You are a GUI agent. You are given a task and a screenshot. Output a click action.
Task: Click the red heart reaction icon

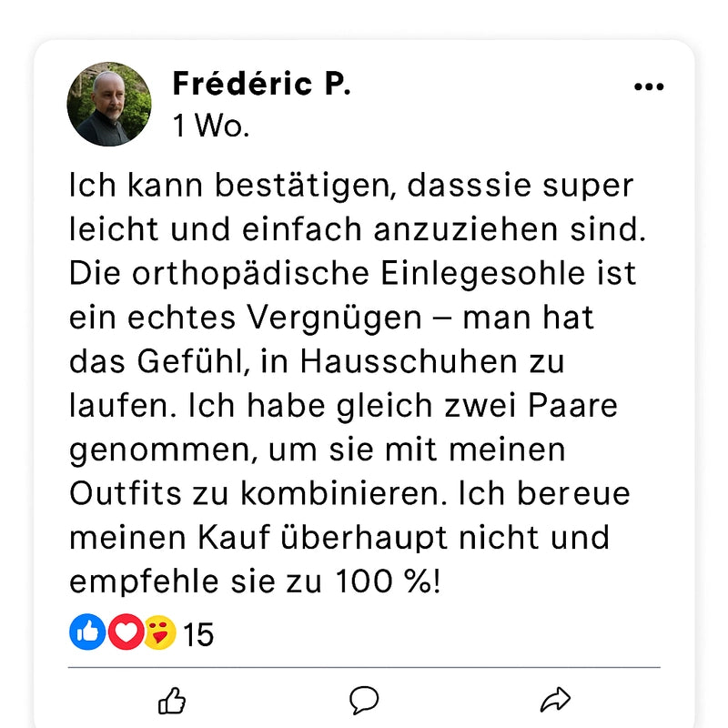[x=126, y=632]
